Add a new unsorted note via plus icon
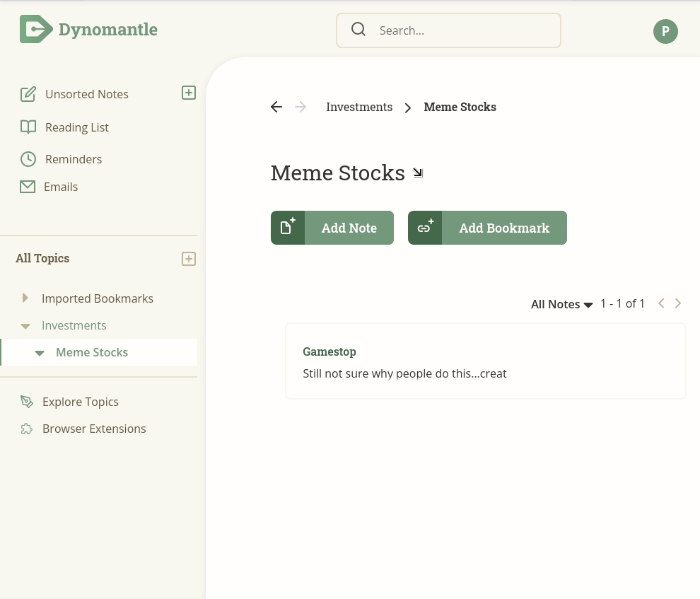This screenshot has width=700, height=599. point(189,93)
